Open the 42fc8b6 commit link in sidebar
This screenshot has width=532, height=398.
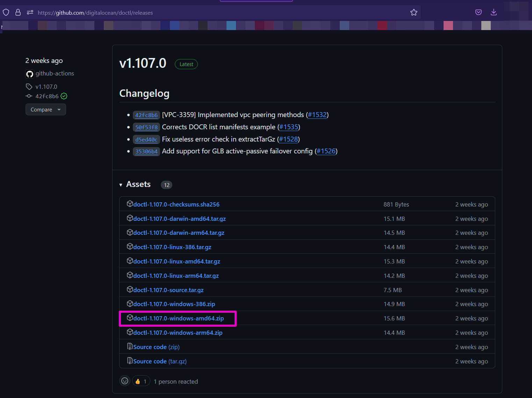[x=47, y=96]
